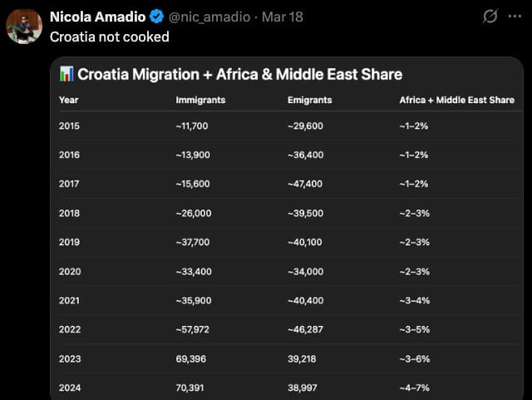This screenshot has height=400, width=532.
Task: Click the Grok icon on the tweet
Action: 490,16
